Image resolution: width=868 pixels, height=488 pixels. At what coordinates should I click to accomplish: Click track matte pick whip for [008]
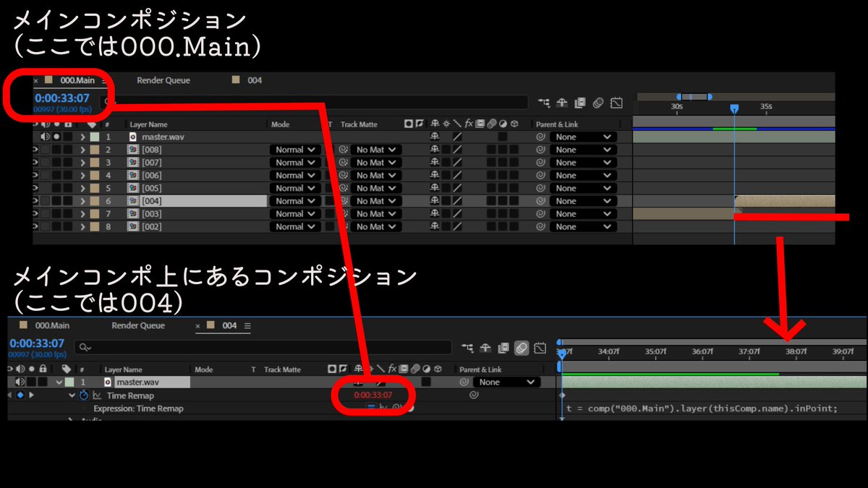point(344,150)
